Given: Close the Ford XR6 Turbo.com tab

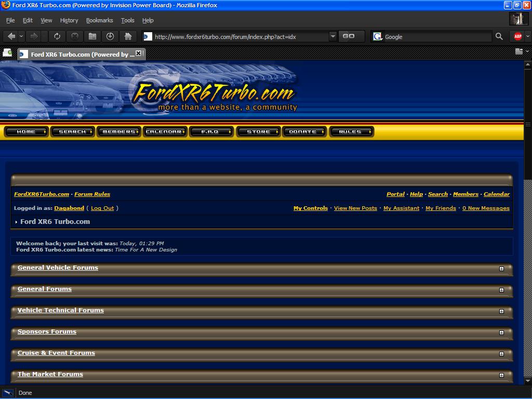Looking at the screenshot, I should 138,54.
